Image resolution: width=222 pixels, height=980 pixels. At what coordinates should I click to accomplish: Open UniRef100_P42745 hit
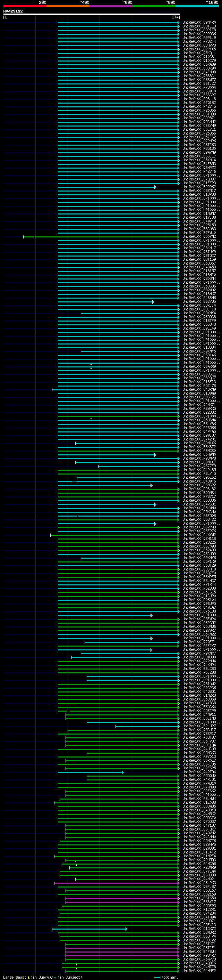(199, 106)
